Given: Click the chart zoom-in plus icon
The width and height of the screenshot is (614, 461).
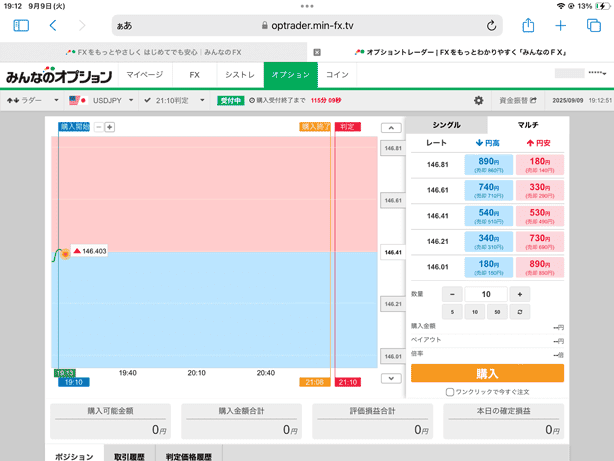Looking at the screenshot, I should click(110, 127).
